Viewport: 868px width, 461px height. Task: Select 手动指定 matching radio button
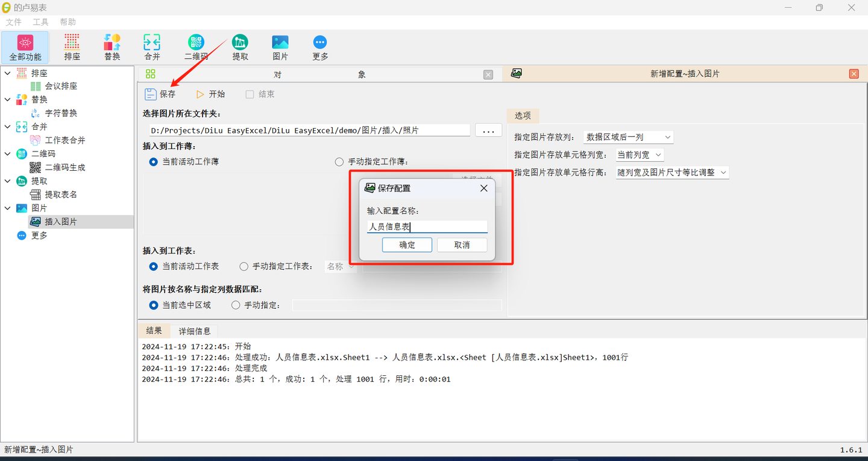tap(236, 305)
